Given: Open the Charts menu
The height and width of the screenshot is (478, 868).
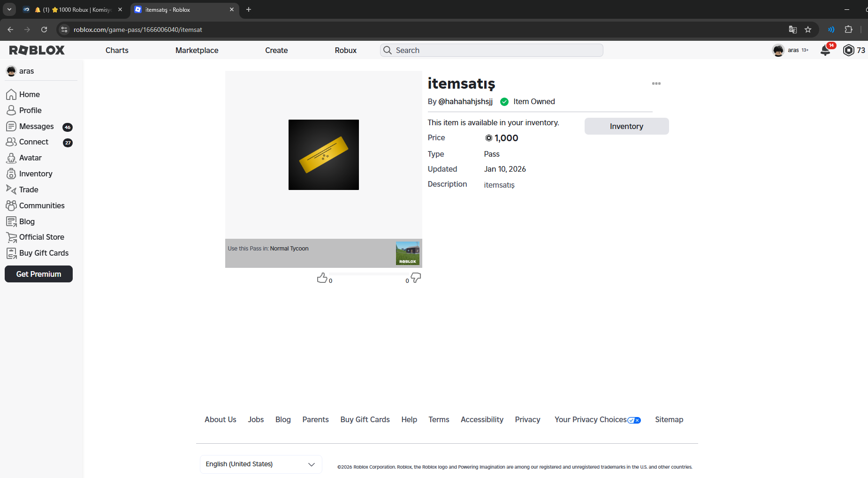Looking at the screenshot, I should click(x=117, y=50).
